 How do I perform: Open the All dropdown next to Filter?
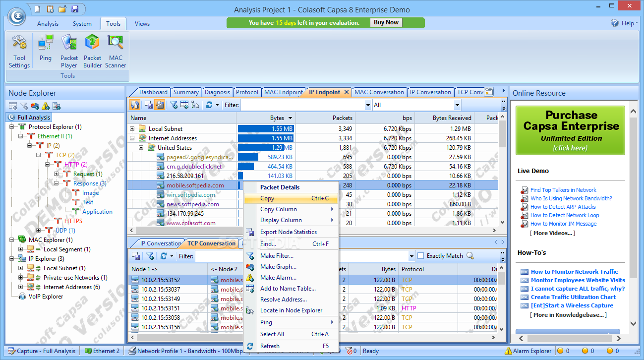coord(457,105)
